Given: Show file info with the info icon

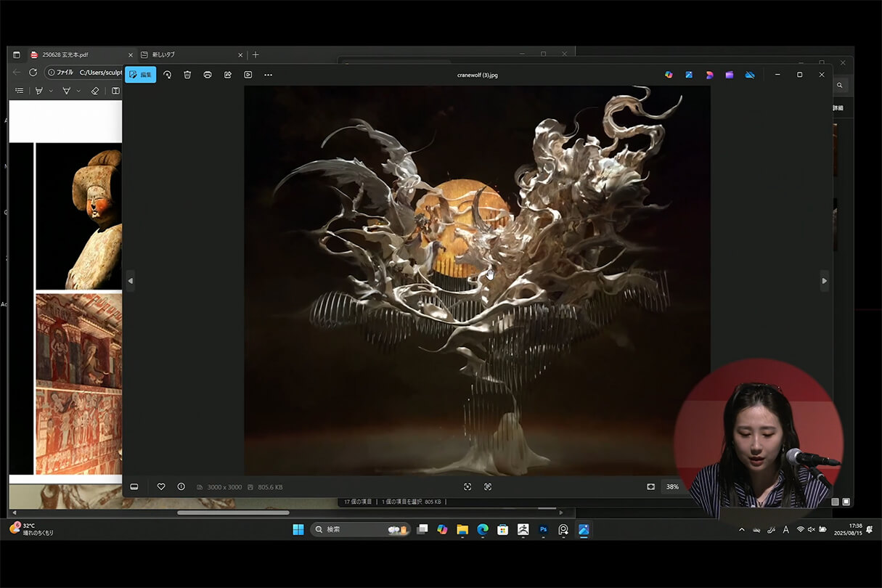Looking at the screenshot, I should (181, 486).
